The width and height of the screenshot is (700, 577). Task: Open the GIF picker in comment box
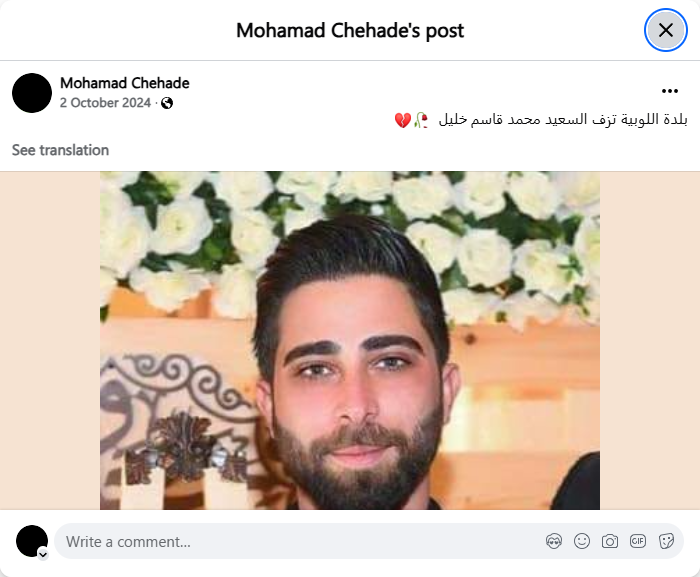click(638, 541)
